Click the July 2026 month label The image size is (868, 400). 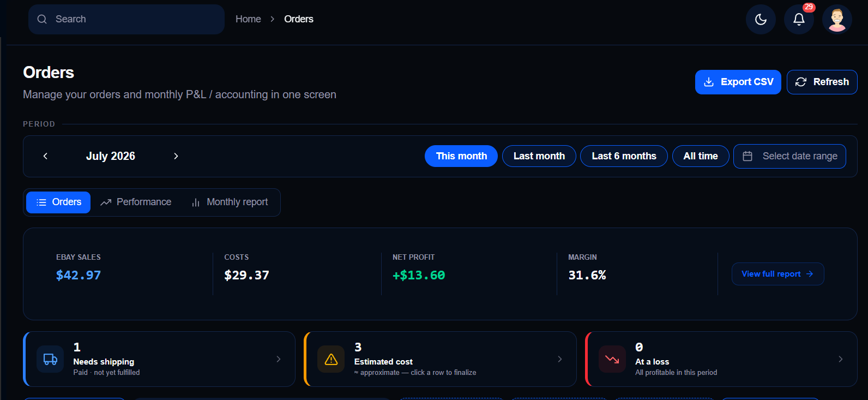click(x=111, y=156)
